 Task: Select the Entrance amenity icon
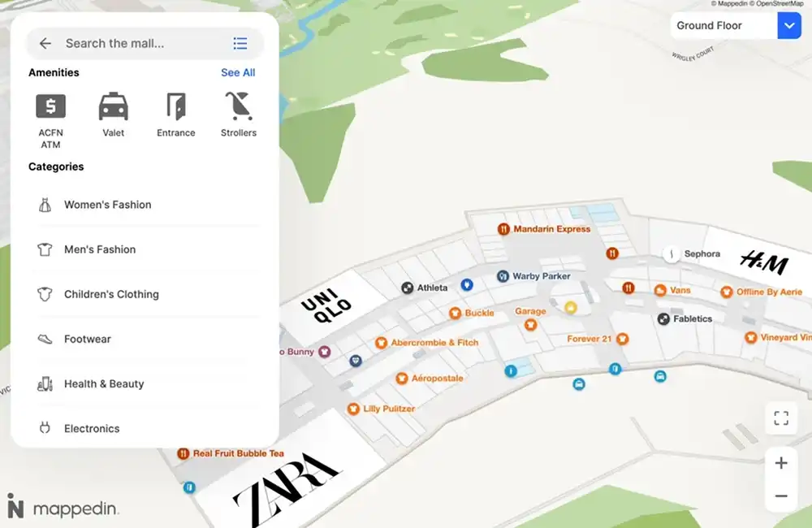point(176,106)
